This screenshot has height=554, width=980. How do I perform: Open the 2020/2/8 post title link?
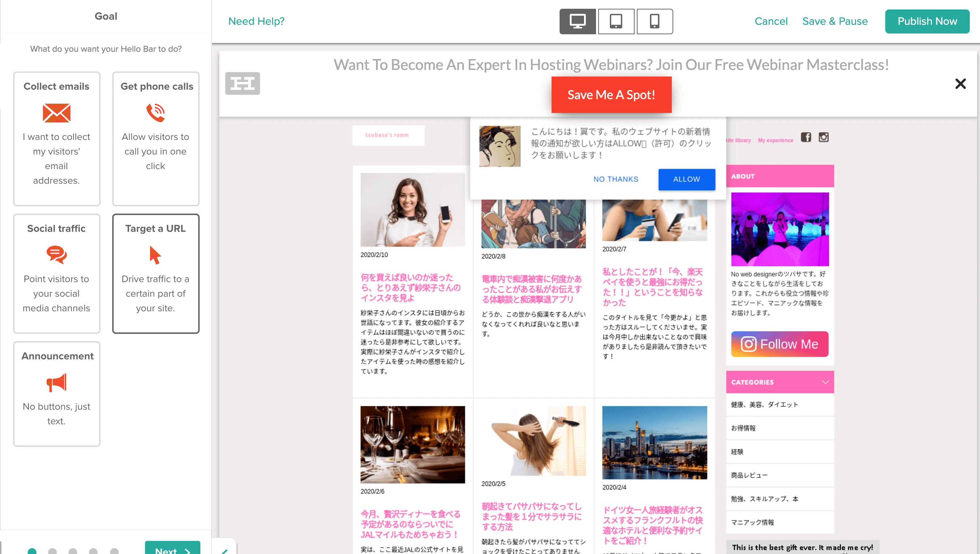[x=532, y=289]
